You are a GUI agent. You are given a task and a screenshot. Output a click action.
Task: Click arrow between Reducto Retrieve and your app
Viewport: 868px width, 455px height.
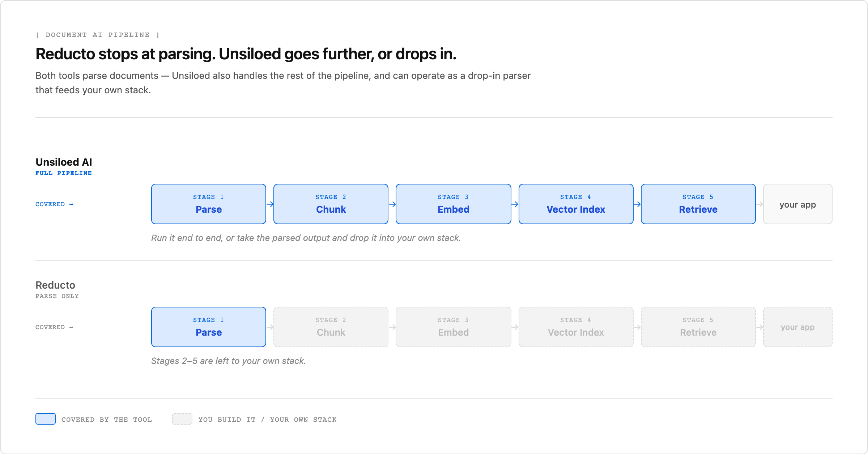[x=759, y=327]
